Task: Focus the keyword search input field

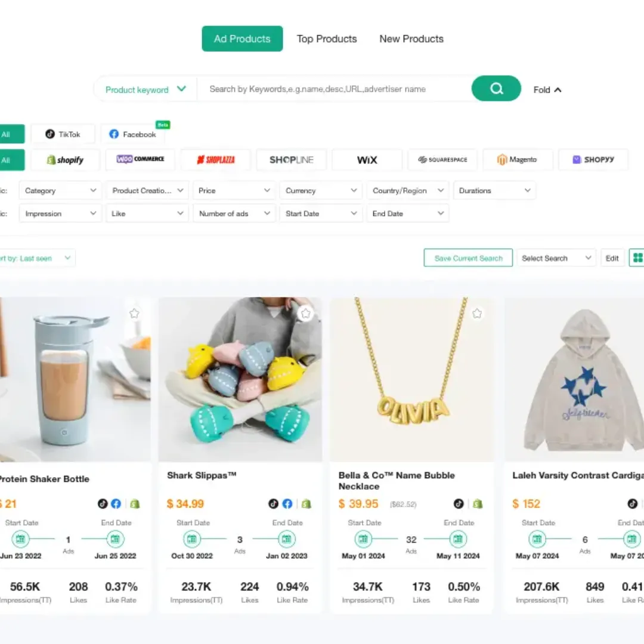Action: [335, 89]
